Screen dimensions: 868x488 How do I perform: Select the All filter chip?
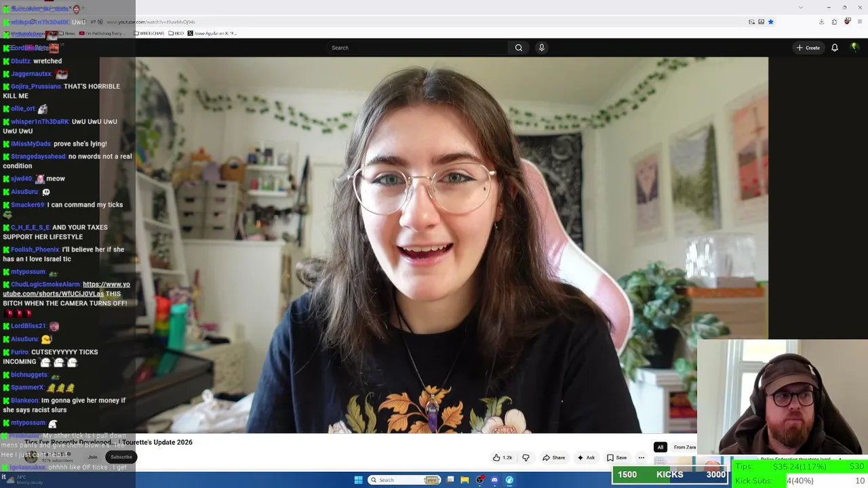[x=660, y=447]
